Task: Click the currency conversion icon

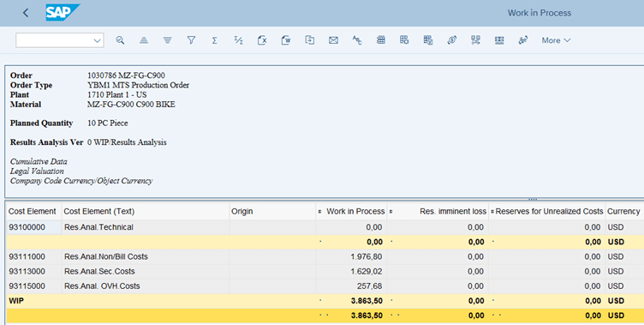Action: [452, 40]
